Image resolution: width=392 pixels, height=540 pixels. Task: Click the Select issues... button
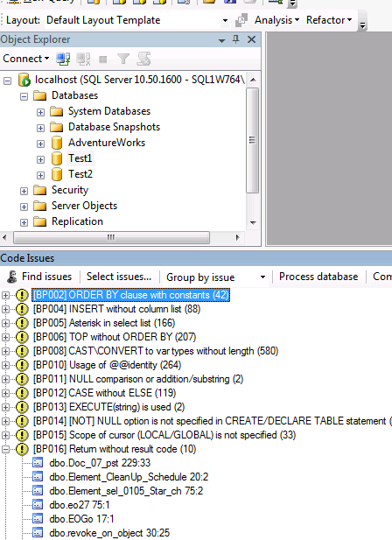pyautogui.click(x=119, y=277)
